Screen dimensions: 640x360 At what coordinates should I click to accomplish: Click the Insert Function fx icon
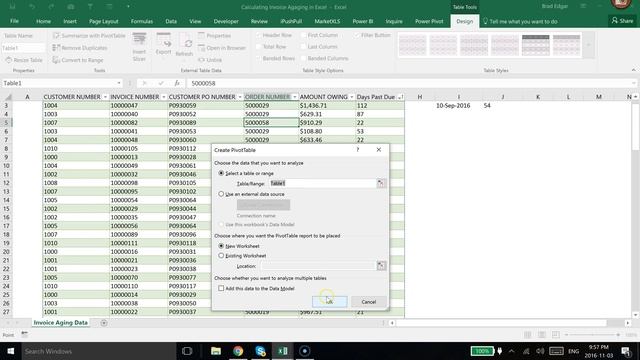pos(177,83)
